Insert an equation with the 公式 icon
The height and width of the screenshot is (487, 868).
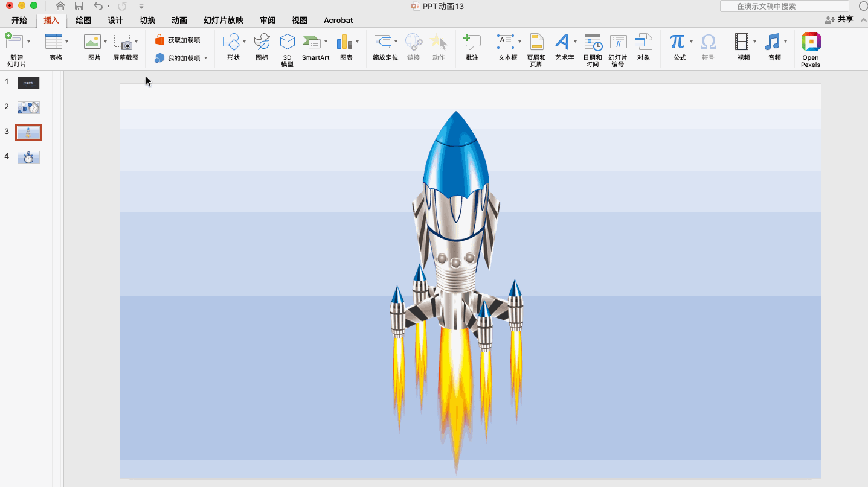coord(677,42)
